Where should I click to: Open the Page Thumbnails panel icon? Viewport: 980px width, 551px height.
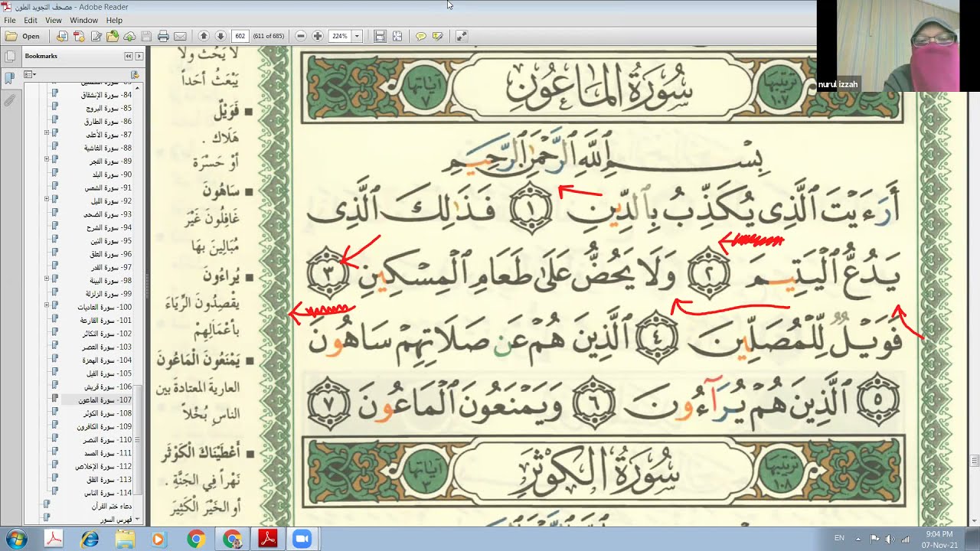(x=9, y=56)
